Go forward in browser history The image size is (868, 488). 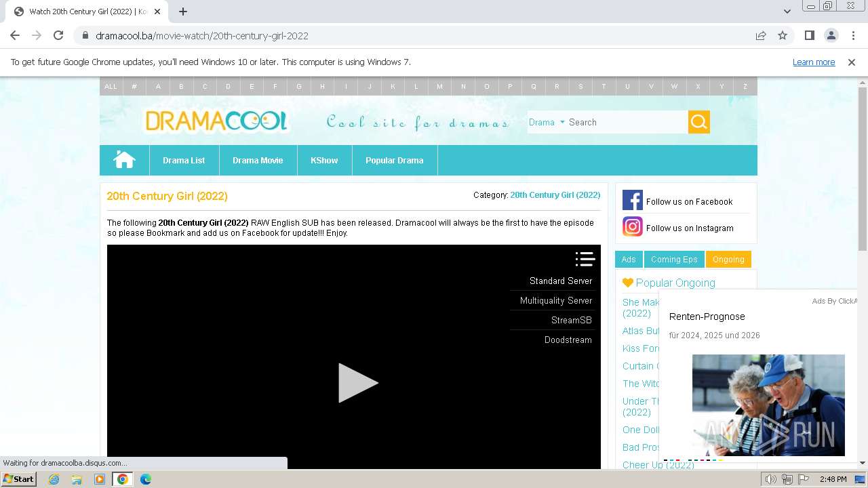click(37, 35)
